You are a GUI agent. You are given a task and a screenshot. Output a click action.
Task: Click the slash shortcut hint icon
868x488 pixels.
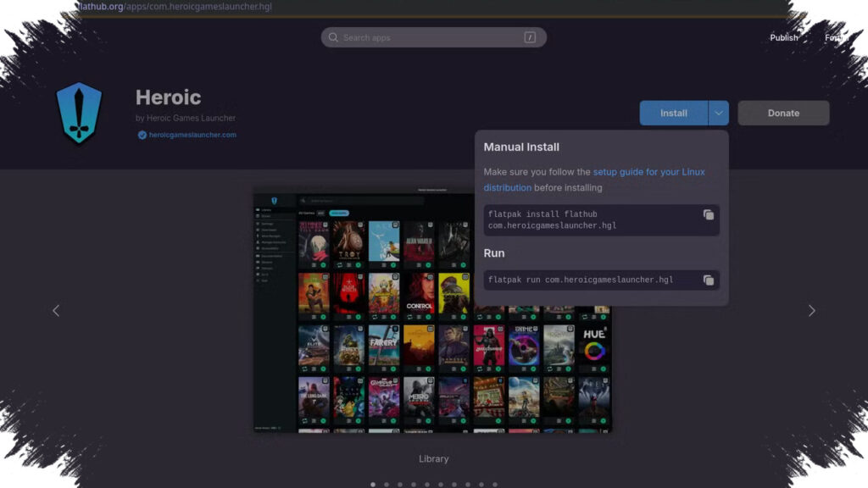coord(530,37)
